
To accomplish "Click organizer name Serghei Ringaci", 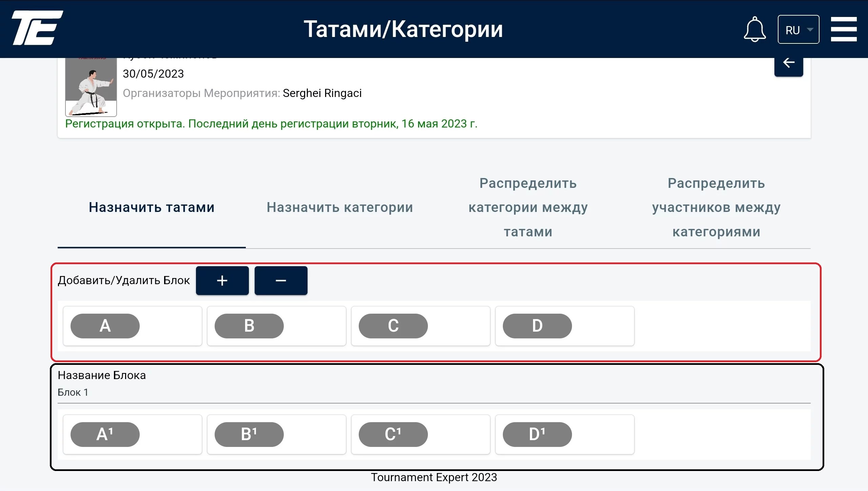I will point(322,93).
